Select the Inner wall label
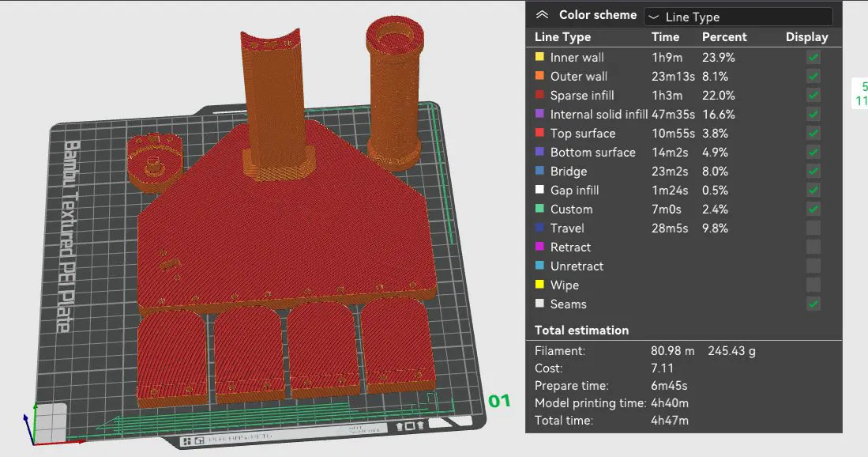The width and height of the screenshot is (868, 457). 577,57
